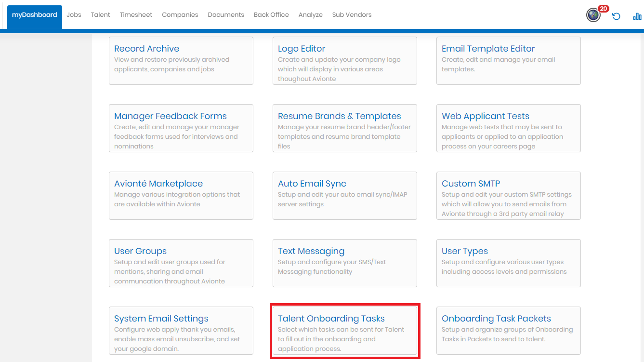Open the bar chart icon
This screenshot has width=644, height=362.
[x=637, y=16]
